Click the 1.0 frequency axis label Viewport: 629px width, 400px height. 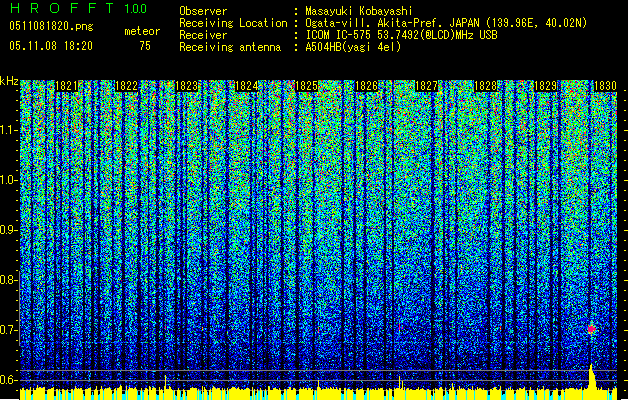(9, 180)
